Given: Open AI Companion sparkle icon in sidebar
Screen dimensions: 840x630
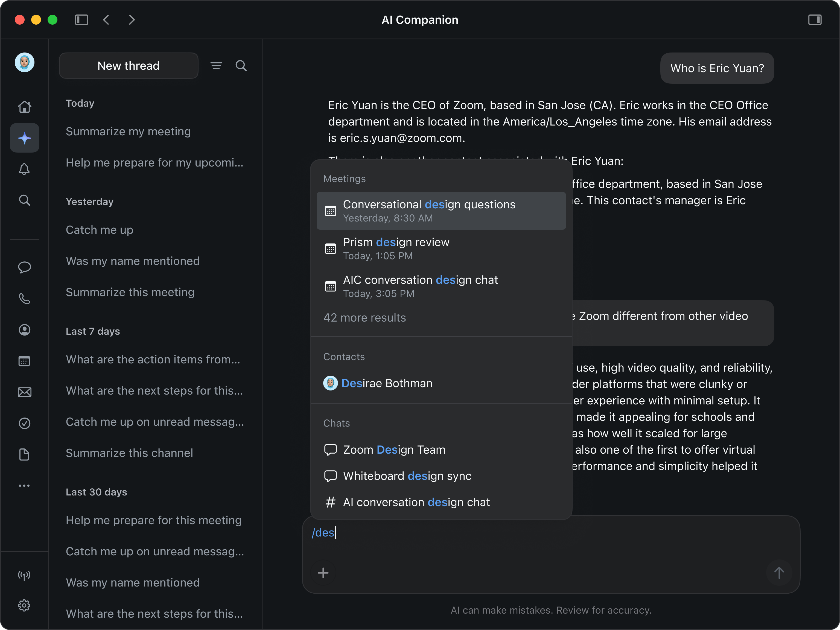Looking at the screenshot, I should (24, 138).
